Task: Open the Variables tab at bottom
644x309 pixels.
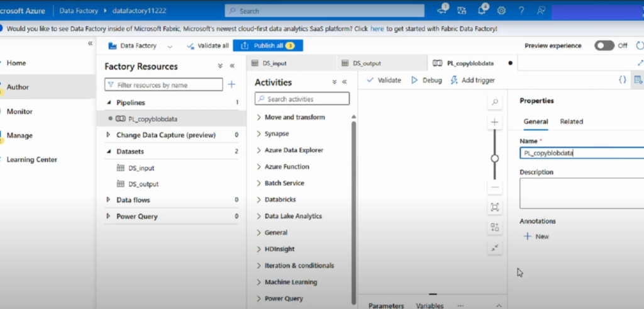Action: 430,306
